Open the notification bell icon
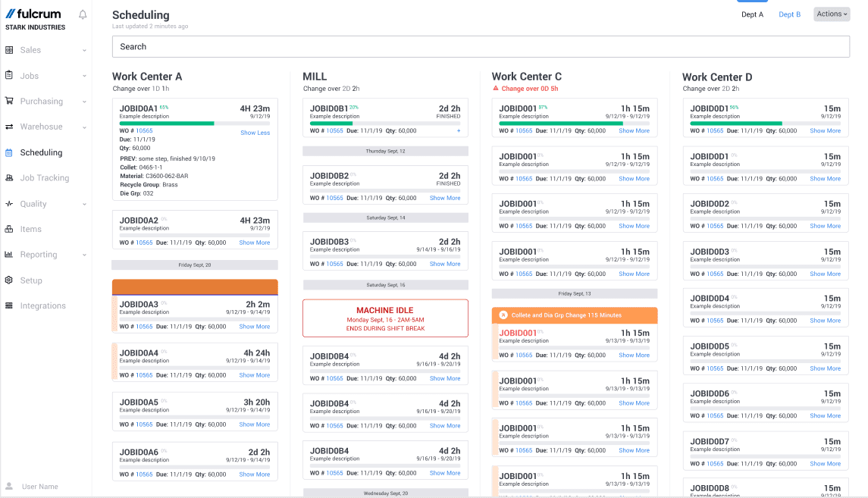The image size is (868, 498). pos(82,14)
